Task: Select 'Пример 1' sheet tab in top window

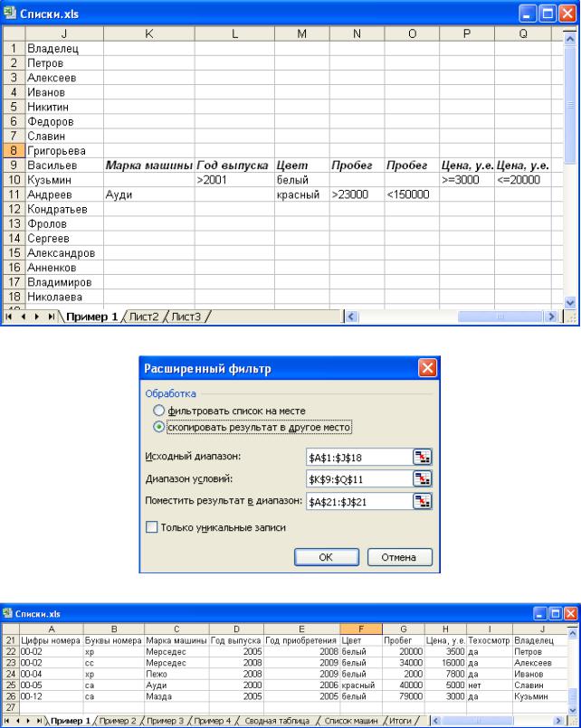Action: click(x=91, y=317)
